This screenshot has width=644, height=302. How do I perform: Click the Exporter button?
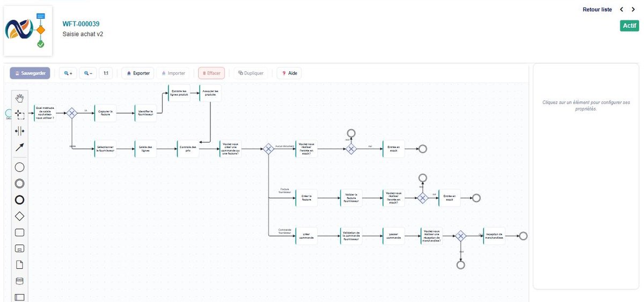tap(138, 73)
